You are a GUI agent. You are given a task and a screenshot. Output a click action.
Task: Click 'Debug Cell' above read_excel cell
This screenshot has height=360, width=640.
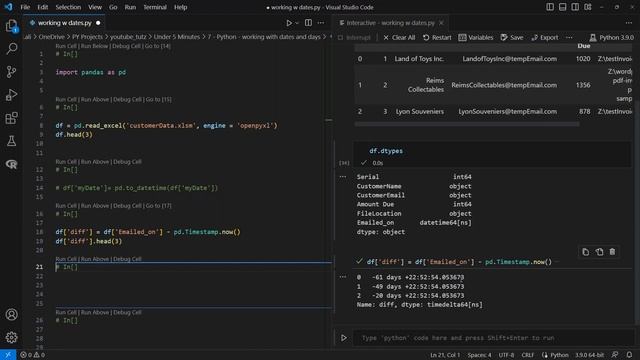[127, 99]
